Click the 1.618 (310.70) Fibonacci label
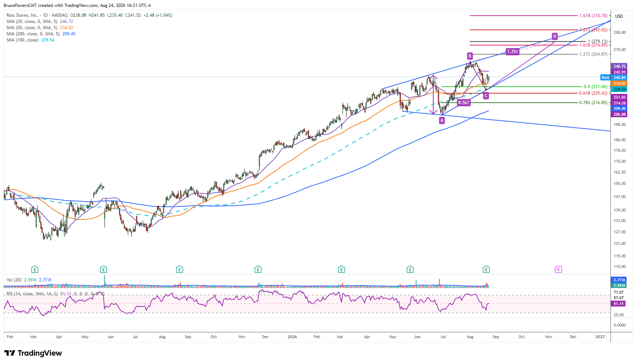 pyautogui.click(x=593, y=16)
